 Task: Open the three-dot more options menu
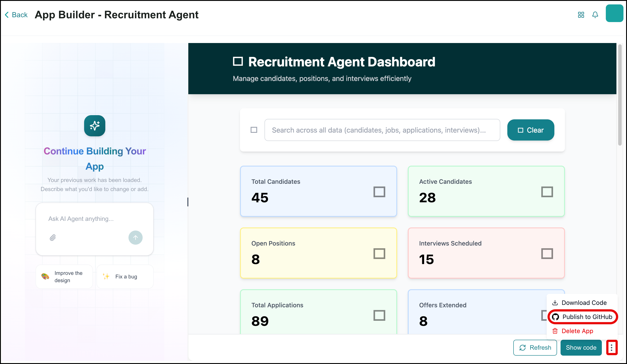point(612,347)
